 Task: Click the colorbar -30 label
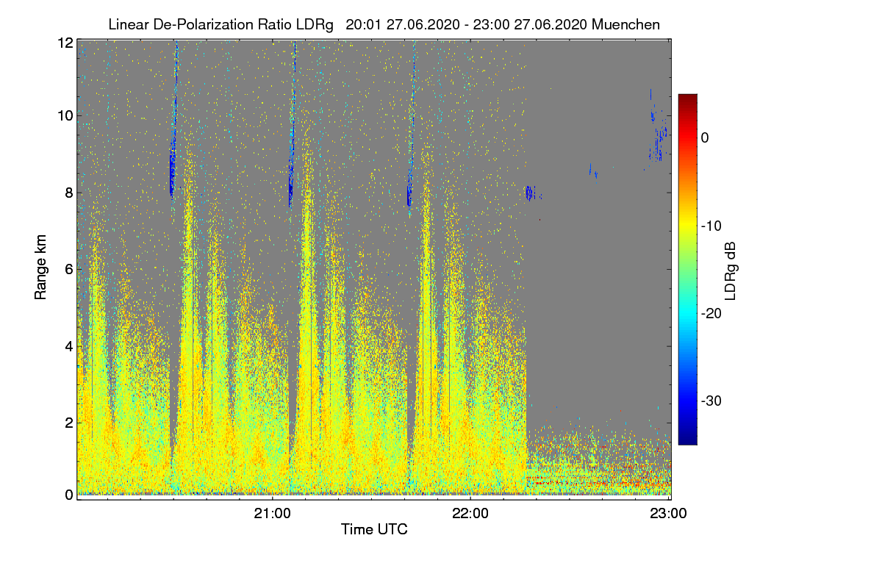click(711, 401)
